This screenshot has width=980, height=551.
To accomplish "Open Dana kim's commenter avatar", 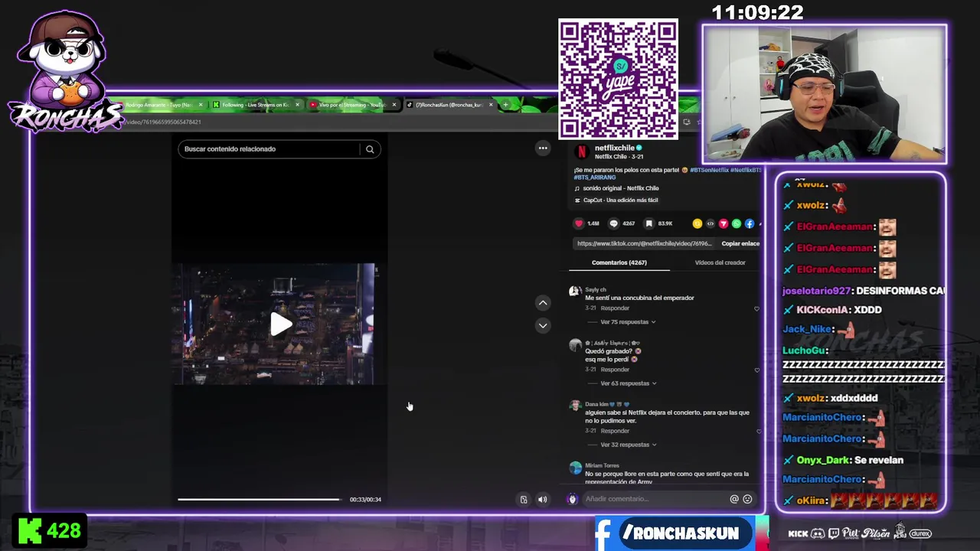I will pos(575,406).
